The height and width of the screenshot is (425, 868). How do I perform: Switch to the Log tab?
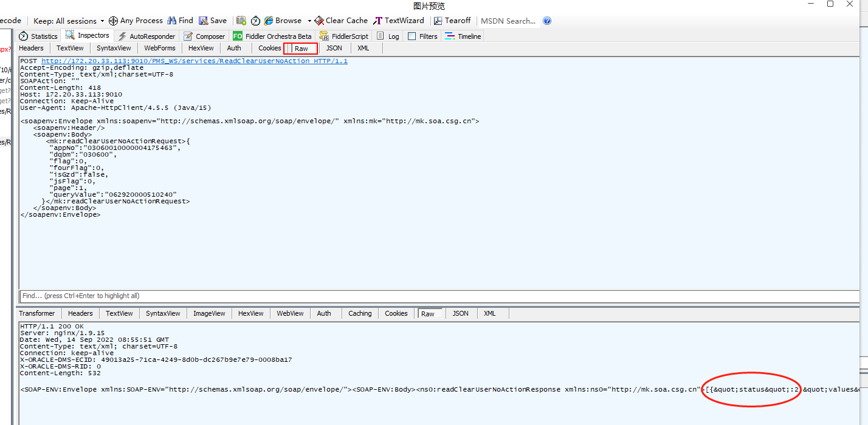[388, 36]
